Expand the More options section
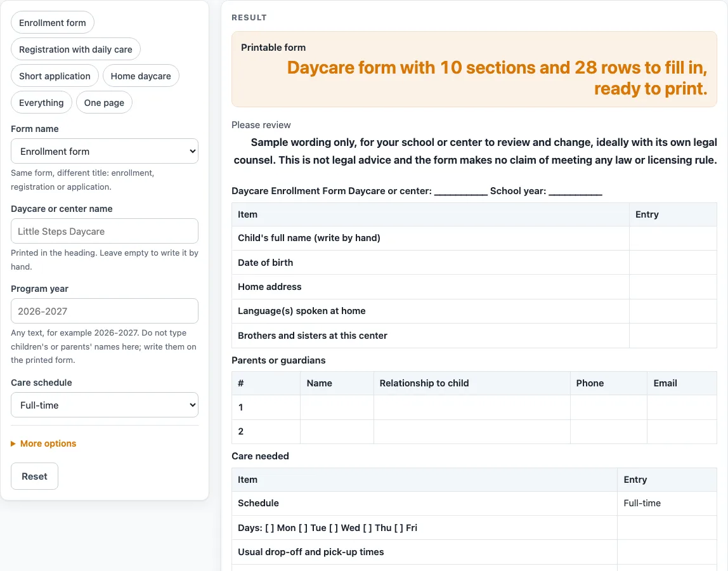 [x=44, y=443]
